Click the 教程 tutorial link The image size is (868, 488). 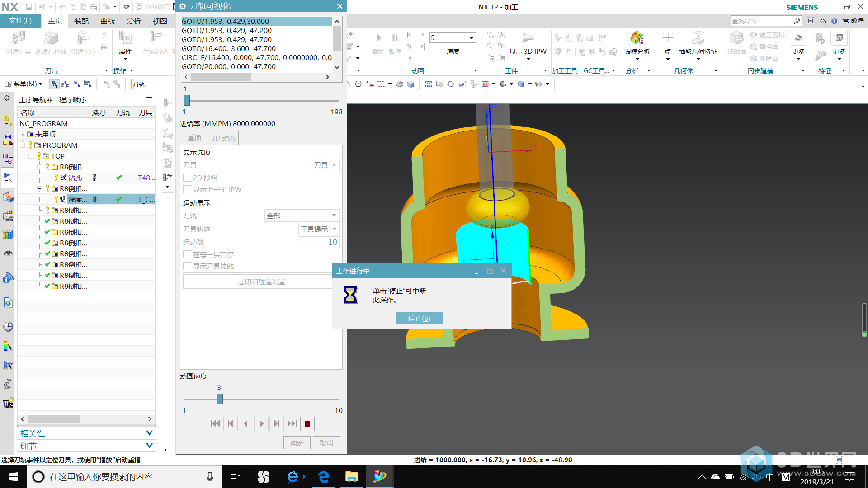[853, 21]
